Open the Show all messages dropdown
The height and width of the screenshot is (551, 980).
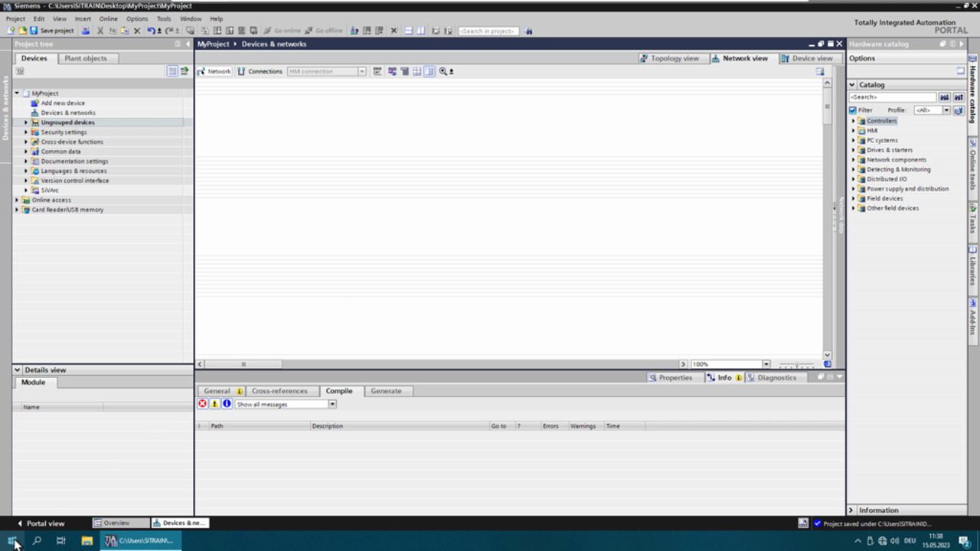click(332, 404)
